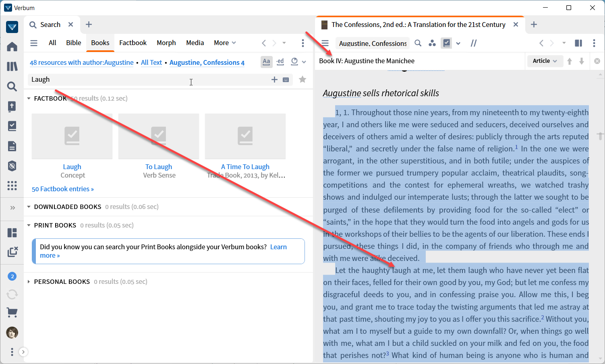605x364 pixels.
Task: Close the Book IV locator bar
Action: click(597, 61)
